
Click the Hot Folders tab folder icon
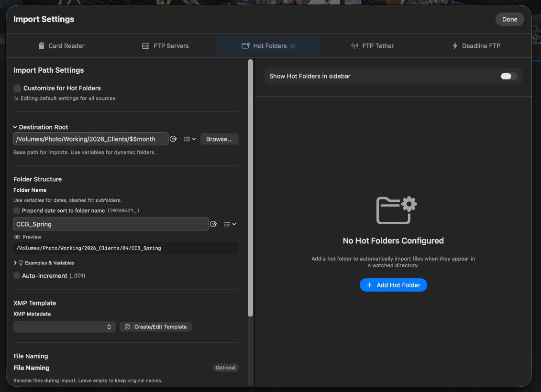[x=246, y=46]
